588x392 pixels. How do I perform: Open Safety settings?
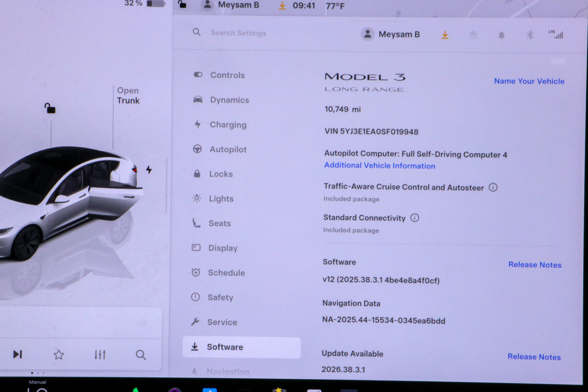point(212,297)
